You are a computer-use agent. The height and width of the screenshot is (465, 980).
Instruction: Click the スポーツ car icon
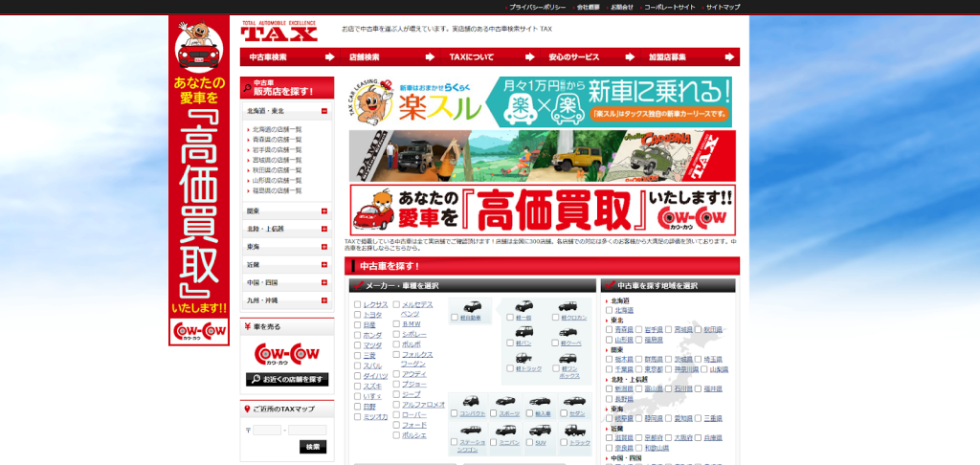pyautogui.click(x=506, y=402)
